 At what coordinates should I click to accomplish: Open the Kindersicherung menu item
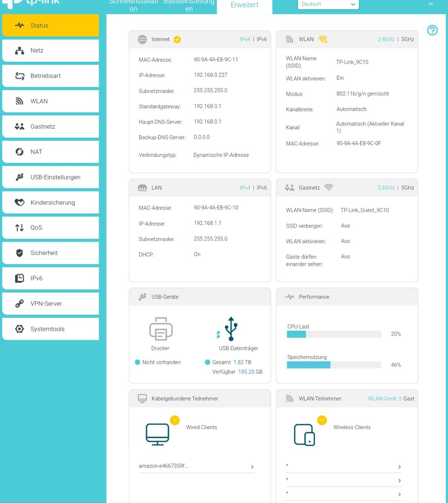pyautogui.click(x=51, y=202)
